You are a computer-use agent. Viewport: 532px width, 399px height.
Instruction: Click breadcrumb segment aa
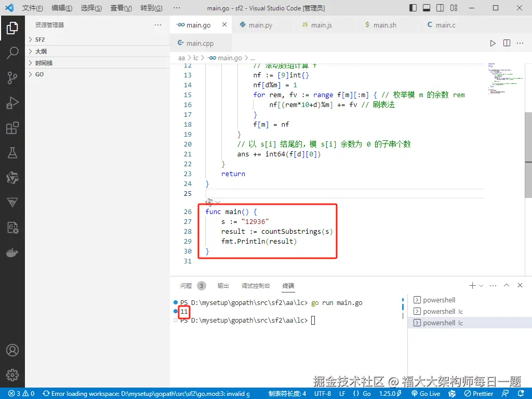pos(181,58)
